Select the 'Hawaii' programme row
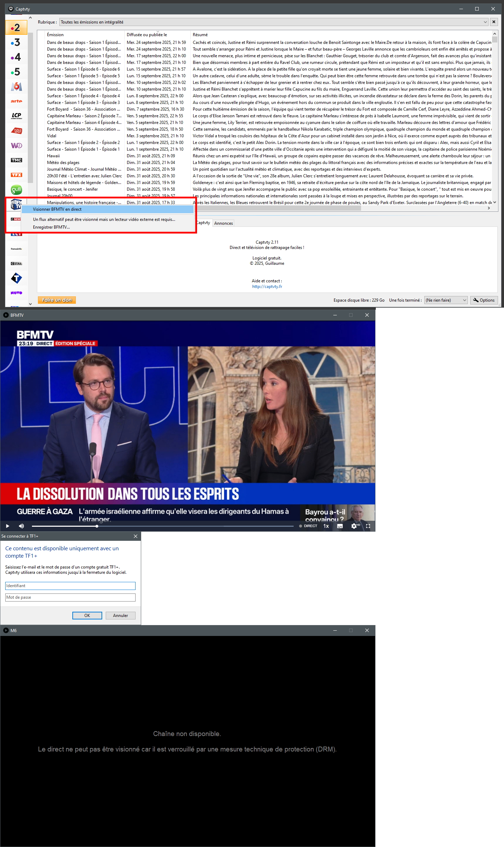This screenshot has width=504, height=847. [269, 156]
